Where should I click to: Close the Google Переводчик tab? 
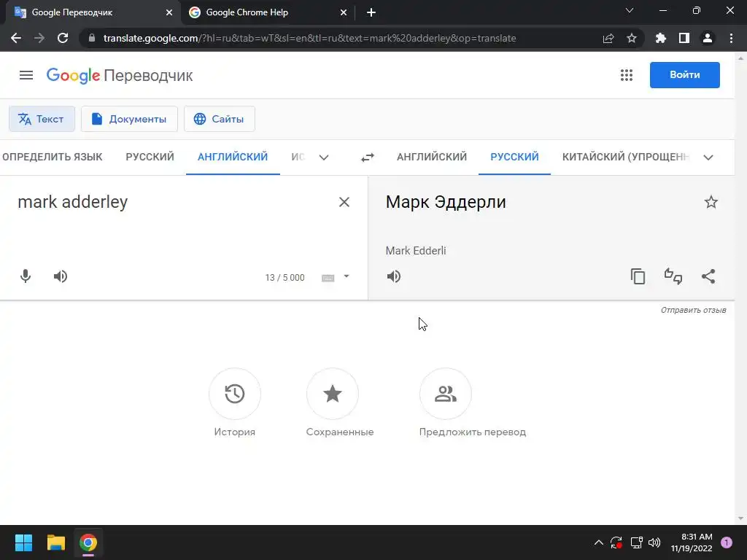[x=169, y=12]
